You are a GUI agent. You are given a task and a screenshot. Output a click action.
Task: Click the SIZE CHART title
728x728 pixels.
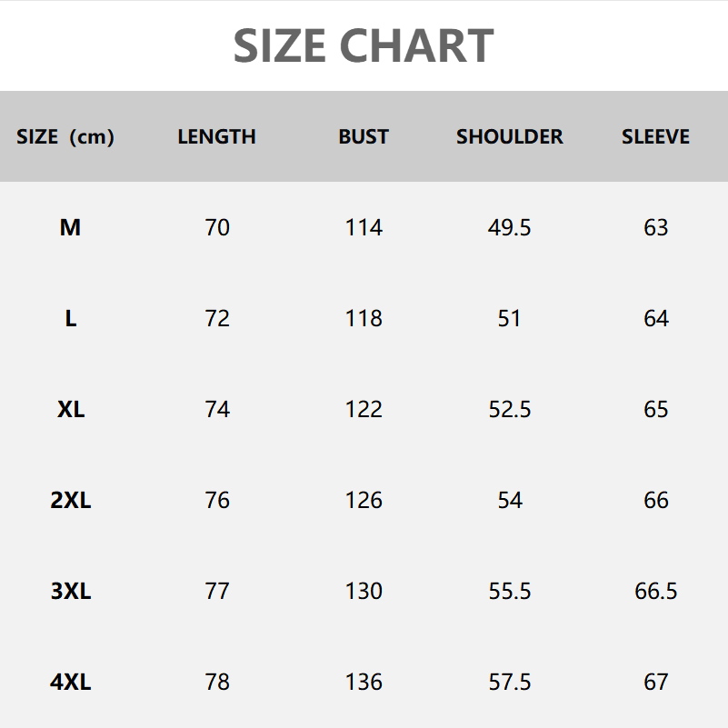(364, 45)
